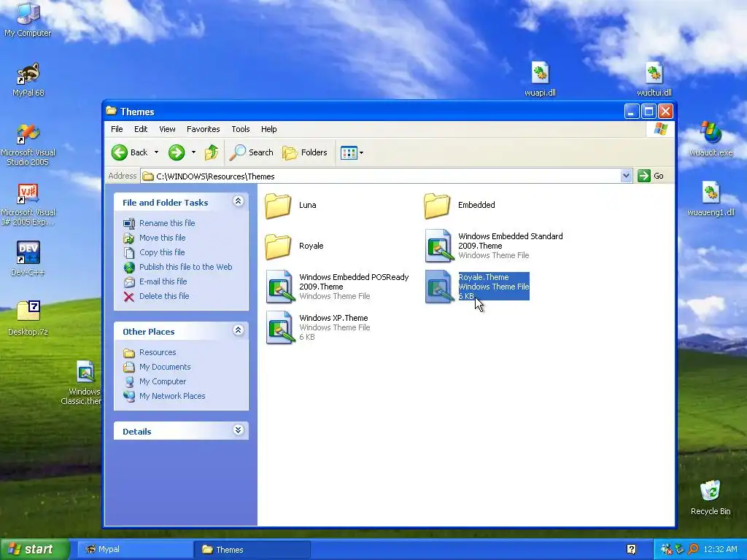The height and width of the screenshot is (560, 747).
Task: Open Forward history dropdown arrow
Action: coord(193,152)
